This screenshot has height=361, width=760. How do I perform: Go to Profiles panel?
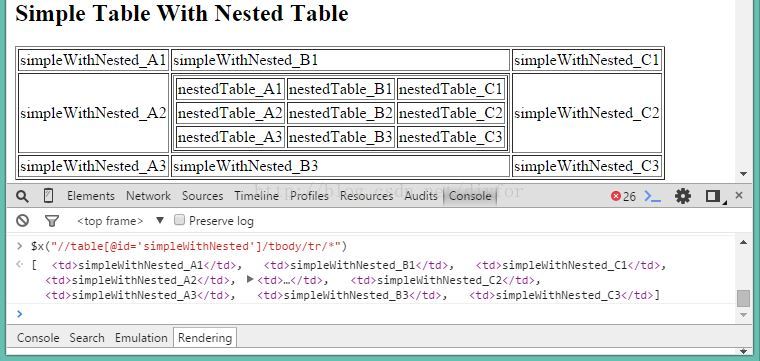tap(309, 196)
